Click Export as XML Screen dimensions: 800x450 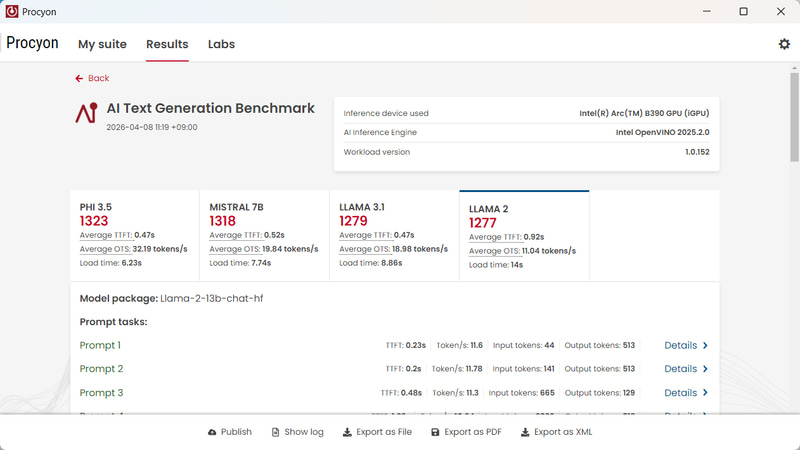pyautogui.click(x=556, y=432)
